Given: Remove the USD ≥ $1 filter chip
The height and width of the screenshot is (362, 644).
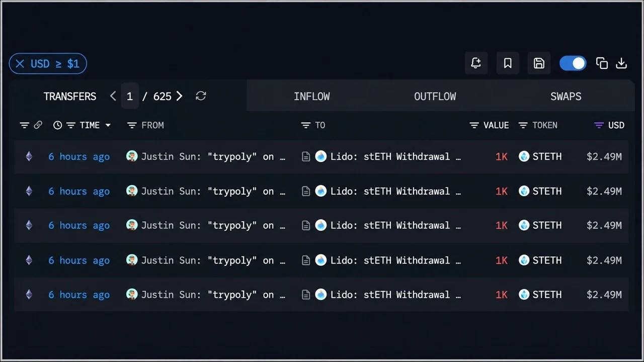Looking at the screenshot, I should click(20, 64).
